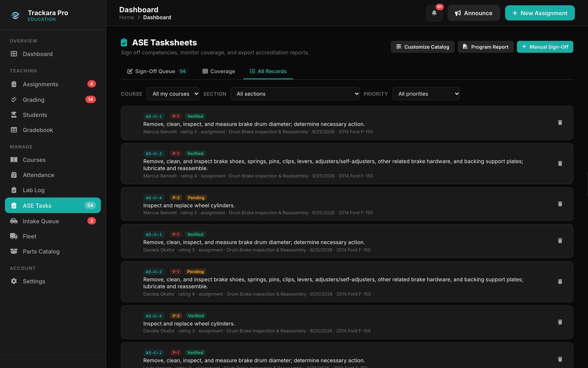Click the 14 badge next to Grading
Viewport: 588px width, 368px height.
tap(90, 99)
